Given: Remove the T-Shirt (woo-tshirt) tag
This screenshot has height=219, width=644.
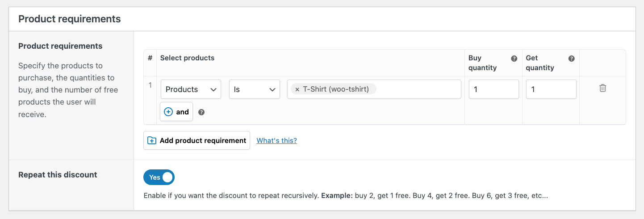Looking at the screenshot, I should [297, 89].
